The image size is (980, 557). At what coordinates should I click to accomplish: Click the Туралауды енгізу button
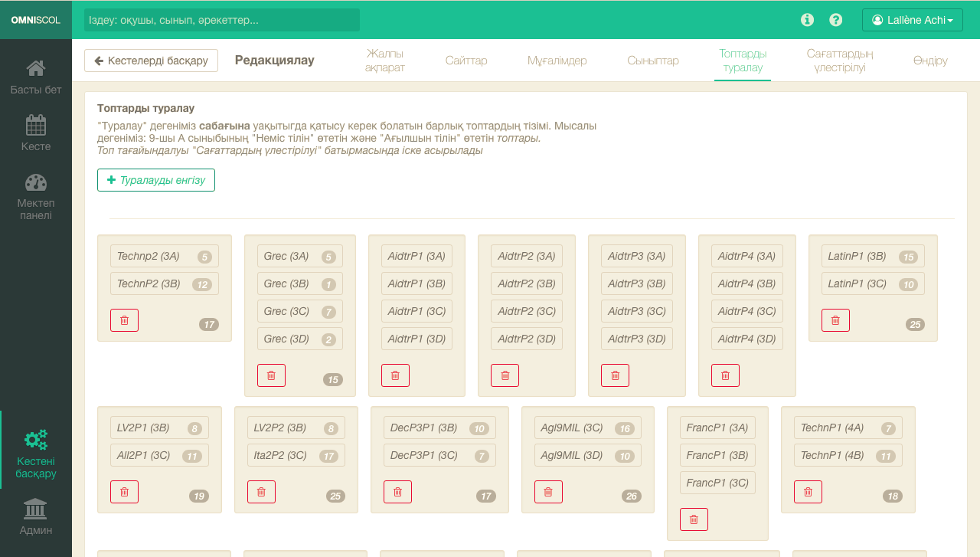click(x=156, y=180)
